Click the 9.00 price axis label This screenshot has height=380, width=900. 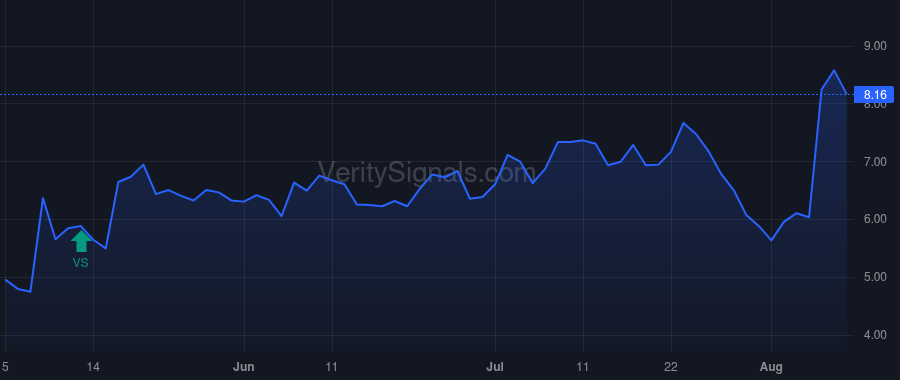tap(875, 46)
